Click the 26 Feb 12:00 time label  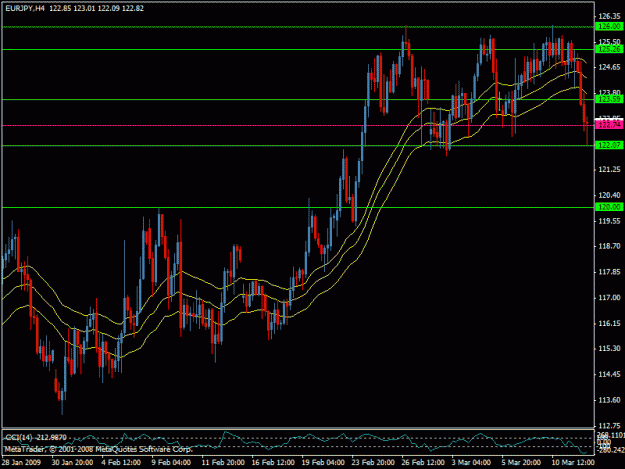click(x=423, y=463)
